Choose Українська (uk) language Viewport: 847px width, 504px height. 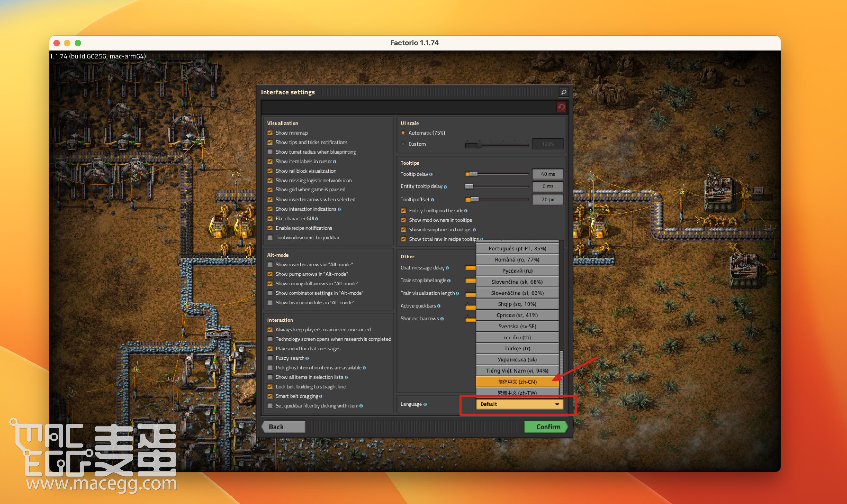[x=517, y=360]
